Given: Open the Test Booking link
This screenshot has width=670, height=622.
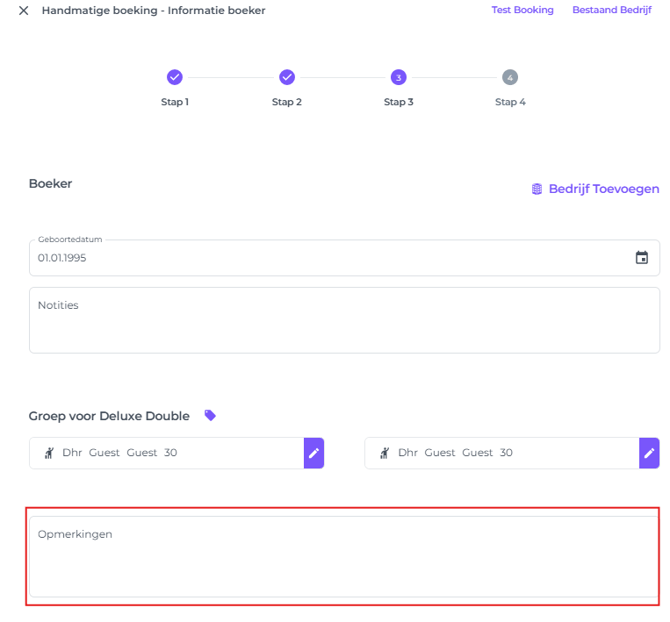Looking at the screenshot, I should [x=522, y=10].
